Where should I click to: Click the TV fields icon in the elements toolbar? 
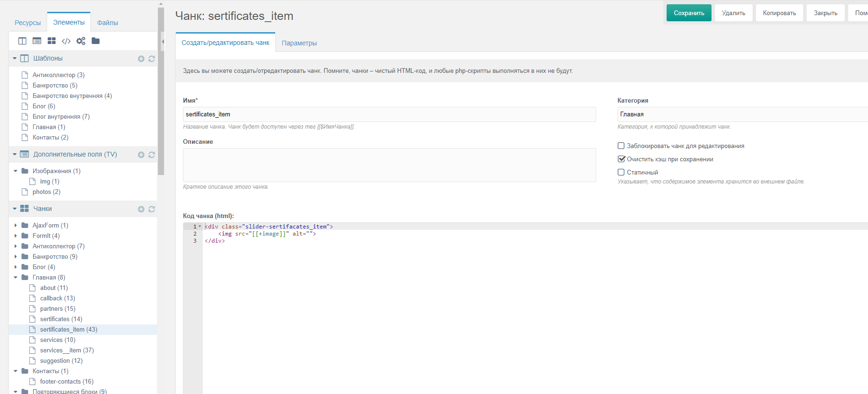[37, 41]
